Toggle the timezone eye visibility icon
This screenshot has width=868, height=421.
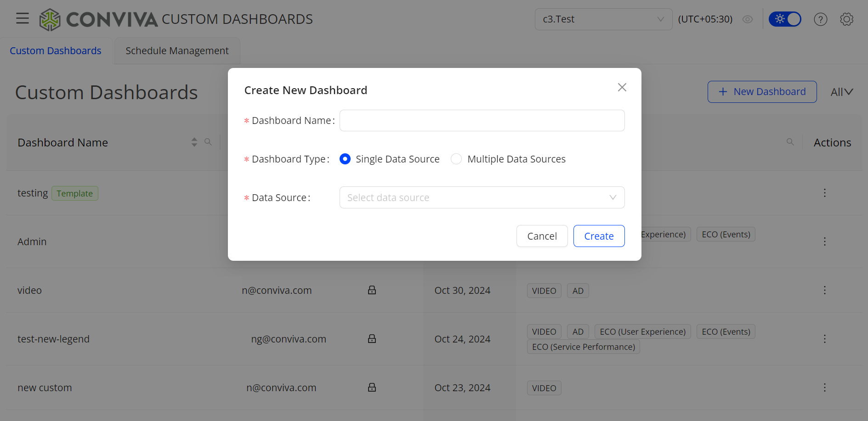(748, 19)
